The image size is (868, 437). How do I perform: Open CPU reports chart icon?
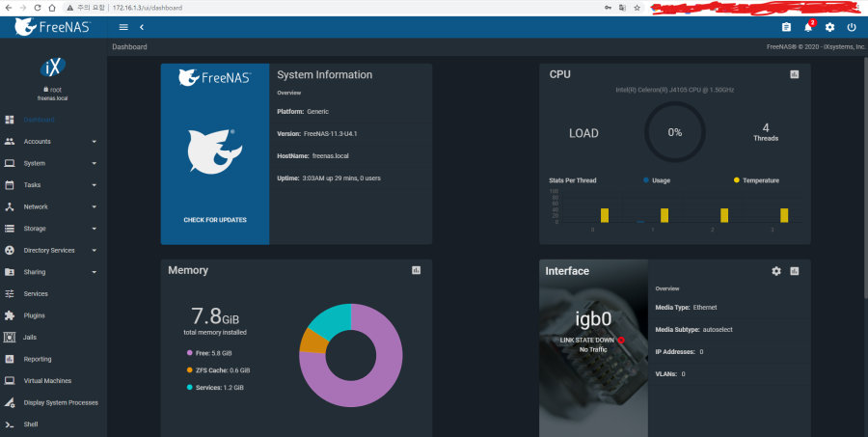tap(795, 74)
